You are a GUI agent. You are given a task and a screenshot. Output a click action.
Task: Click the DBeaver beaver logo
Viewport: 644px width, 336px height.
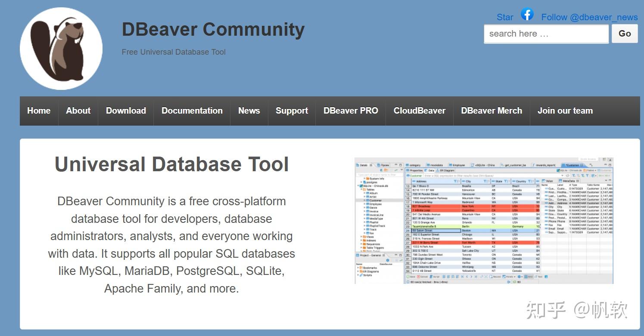(61, 49)
